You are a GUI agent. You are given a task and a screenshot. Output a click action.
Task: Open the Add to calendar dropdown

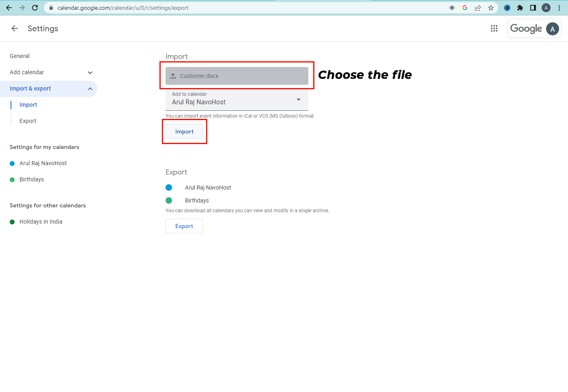298,99
